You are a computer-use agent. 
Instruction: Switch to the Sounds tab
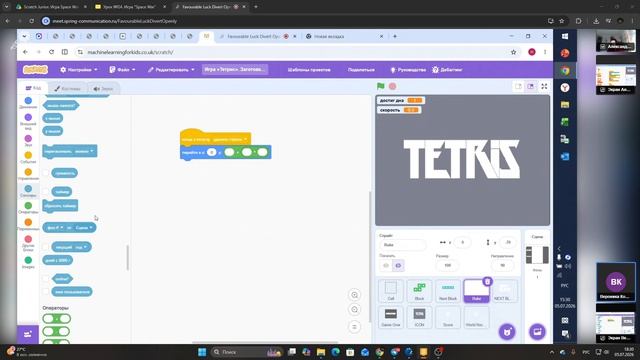click(103, 88)
